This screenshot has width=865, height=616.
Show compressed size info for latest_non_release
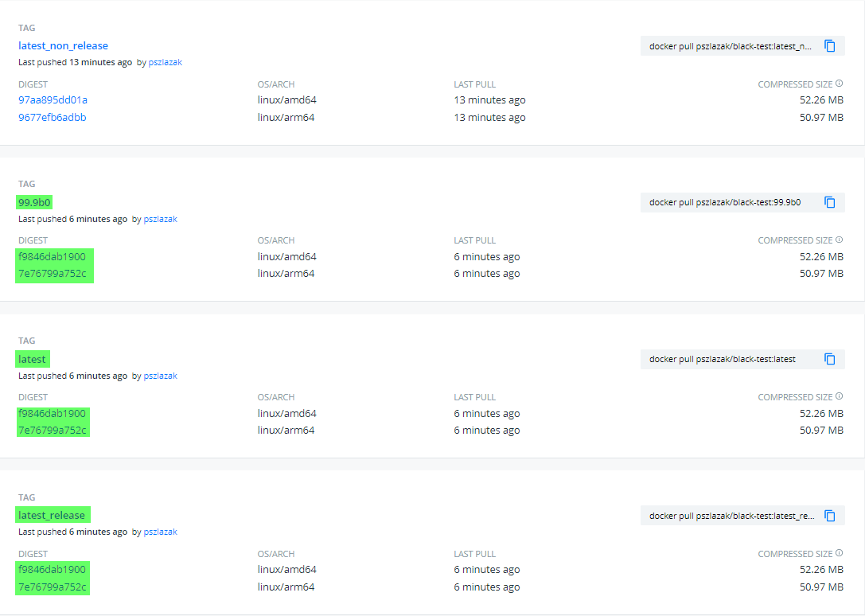(x=839, y=84)
